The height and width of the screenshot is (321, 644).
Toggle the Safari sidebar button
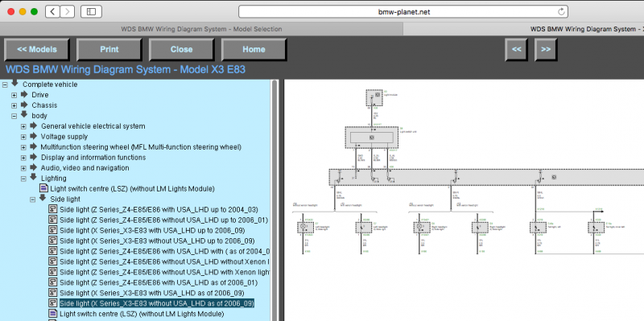coord(91,11)
